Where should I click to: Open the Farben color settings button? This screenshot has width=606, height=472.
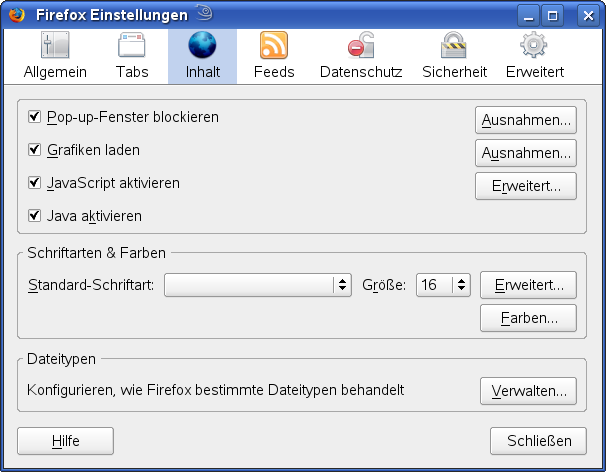528,318
